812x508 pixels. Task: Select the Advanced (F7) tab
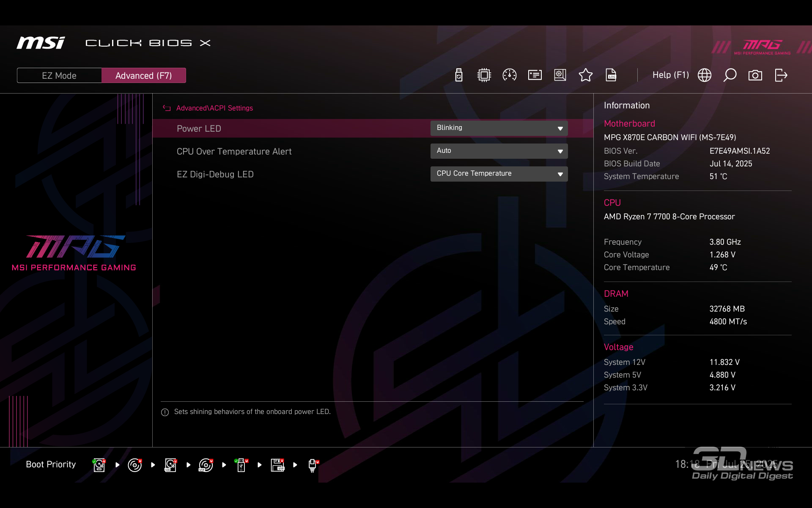click(144, 75)
